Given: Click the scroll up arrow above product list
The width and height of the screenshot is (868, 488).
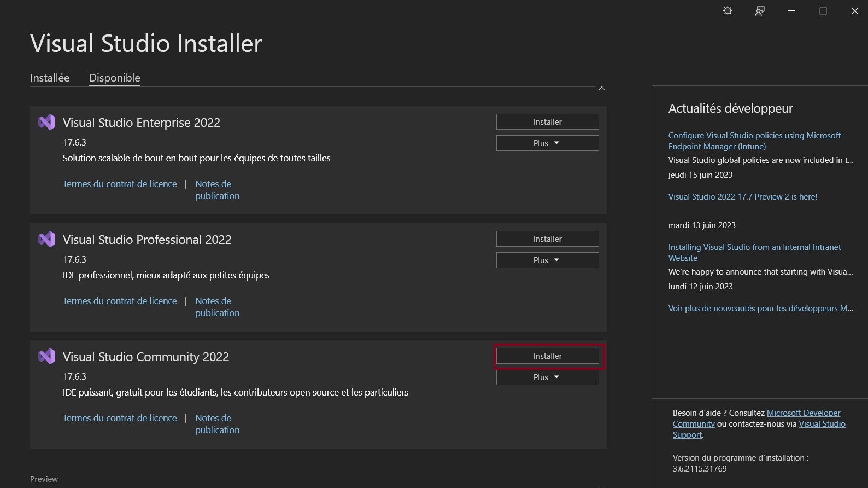Looking at the screenshot, I should pos(602,88).
